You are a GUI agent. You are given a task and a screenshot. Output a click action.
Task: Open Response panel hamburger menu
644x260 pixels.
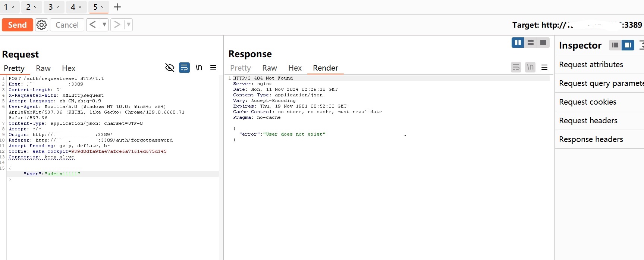coord(544,67)
